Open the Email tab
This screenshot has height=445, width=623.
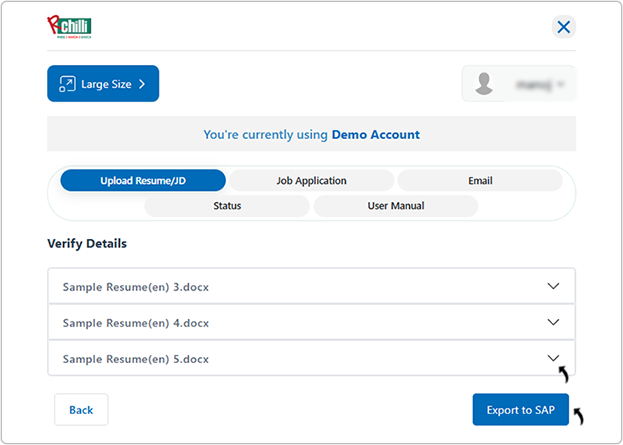click(x=480, y=181)
